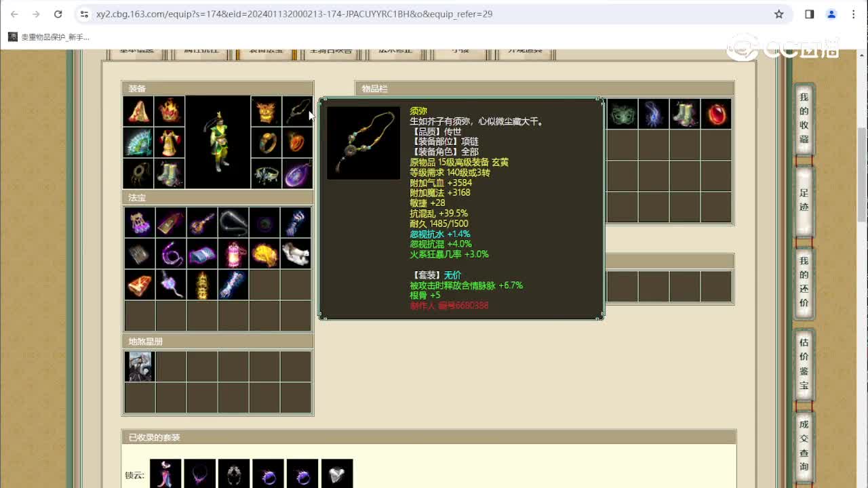Select the gold ring equipment icon

pyautogui.click(x=266, y=142)
